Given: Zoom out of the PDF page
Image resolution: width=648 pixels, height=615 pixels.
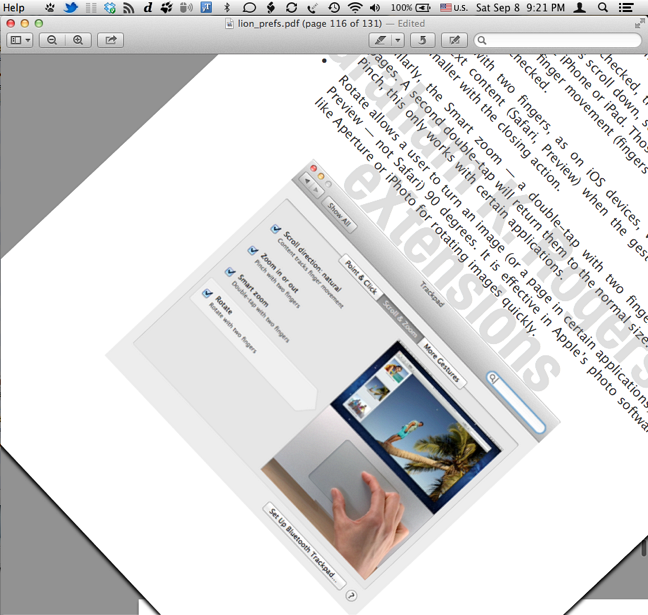Looking at the screenshot, I should point(52,40).
